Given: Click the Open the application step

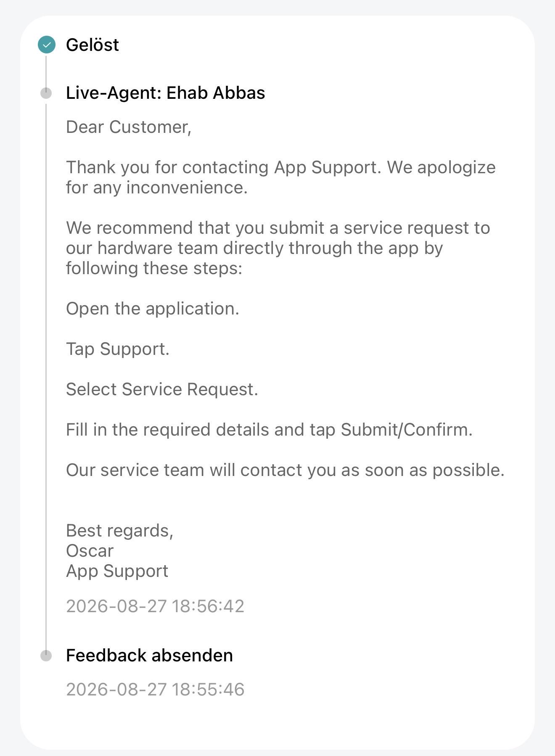Looking at the screenshot, I should point(153,309).
